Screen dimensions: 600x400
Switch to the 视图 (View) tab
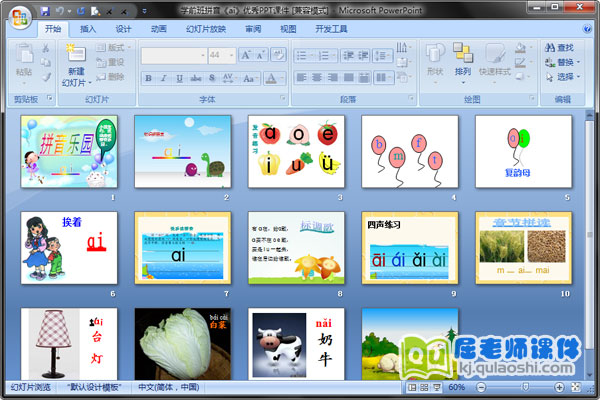(x=288, y=29)
